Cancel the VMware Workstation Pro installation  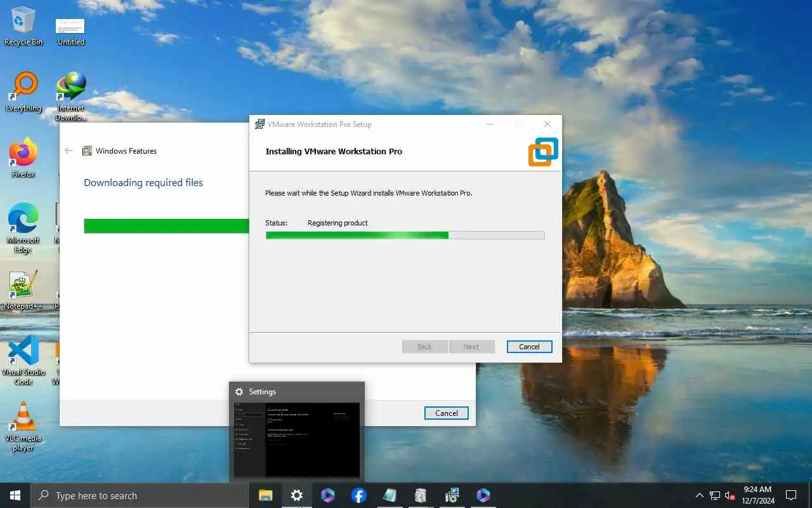point(529,347)
